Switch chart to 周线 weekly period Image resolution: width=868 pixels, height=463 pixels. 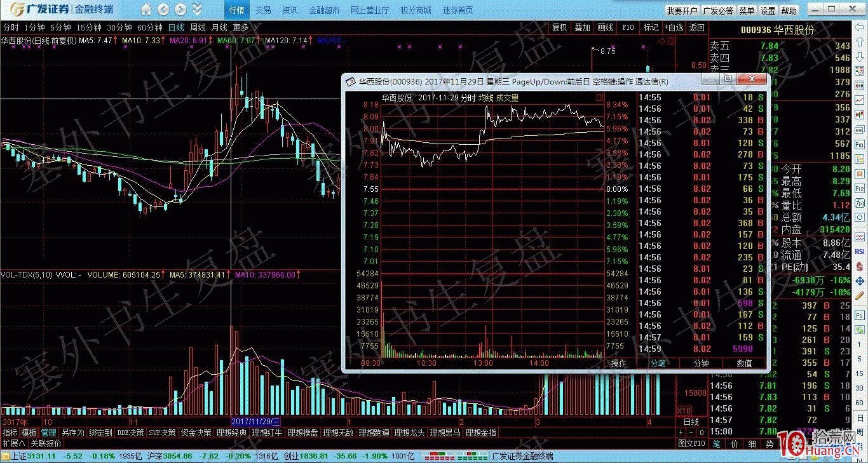198,27
